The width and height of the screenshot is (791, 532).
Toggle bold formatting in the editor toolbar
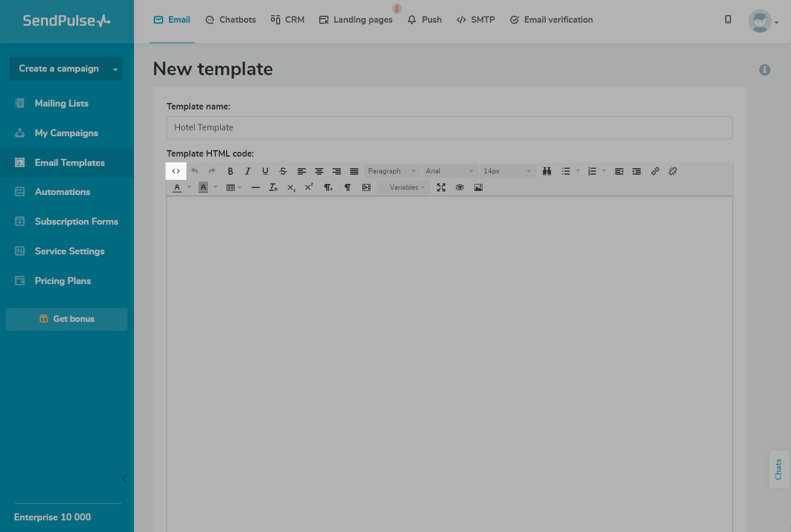coord(230,171)
